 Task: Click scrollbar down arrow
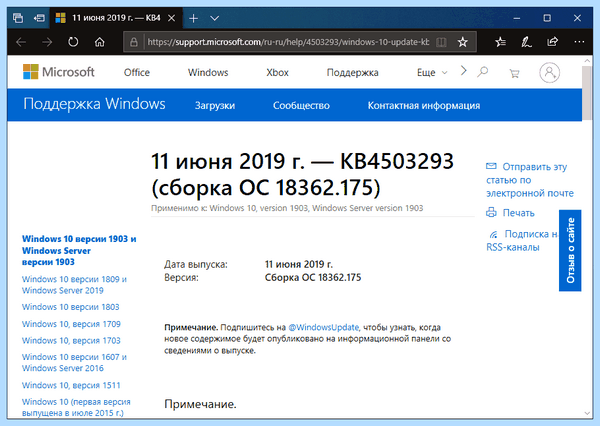coord(587,413)
